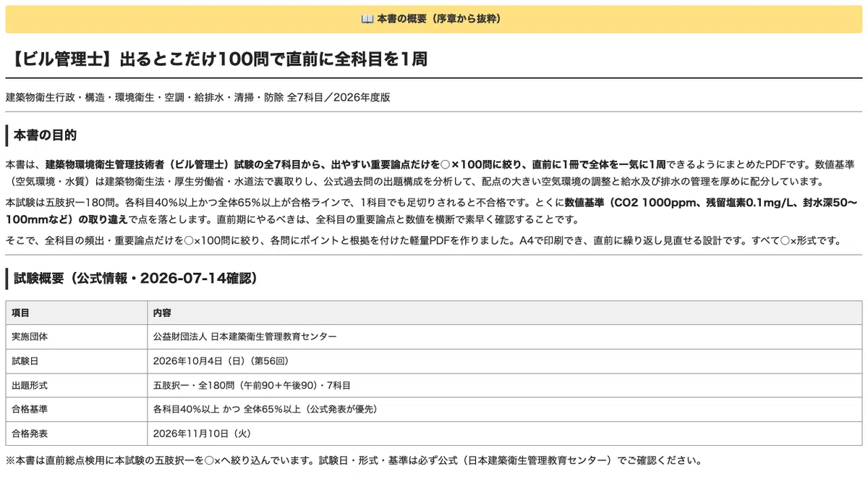Click the 合格発表 row label
This screenshot has height=498, width=868.
click(x=77, y=434)
